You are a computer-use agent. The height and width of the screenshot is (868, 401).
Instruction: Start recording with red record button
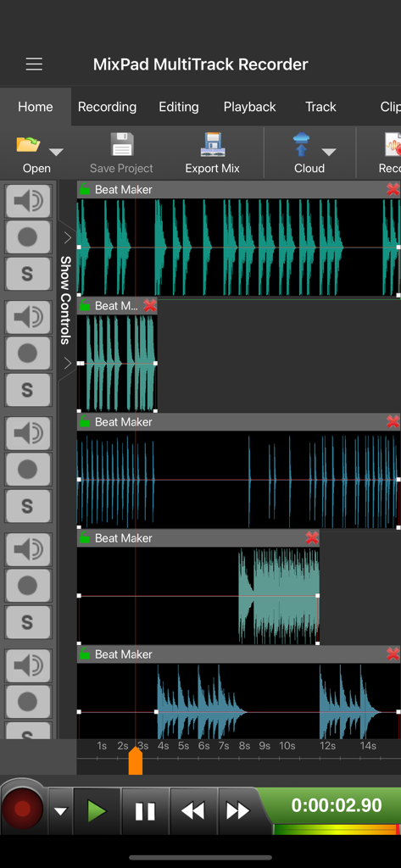[23, 810]
